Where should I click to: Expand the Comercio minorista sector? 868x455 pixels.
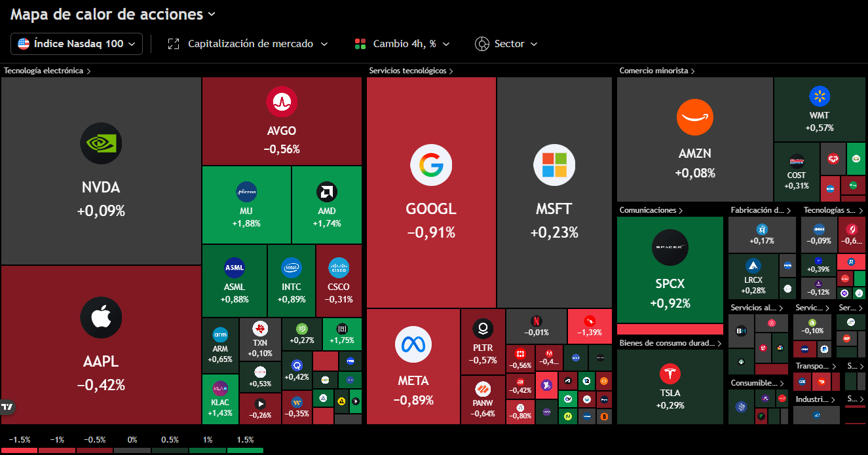[x=657, y=70]
